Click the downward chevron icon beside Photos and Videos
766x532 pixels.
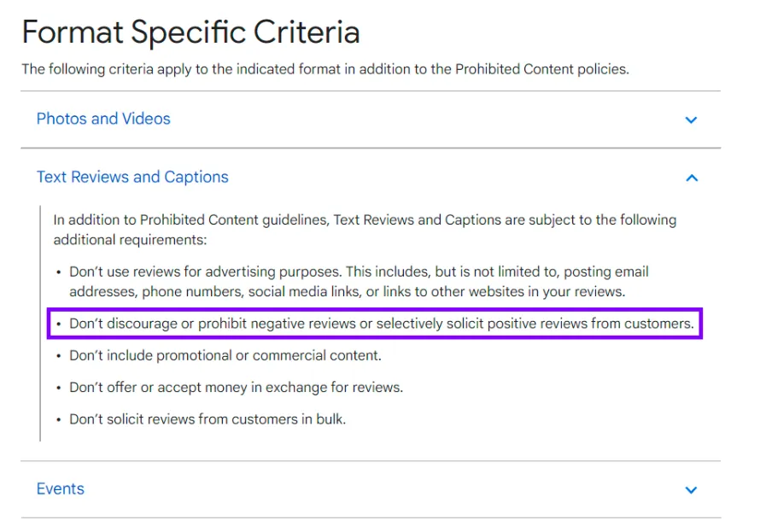692,120
